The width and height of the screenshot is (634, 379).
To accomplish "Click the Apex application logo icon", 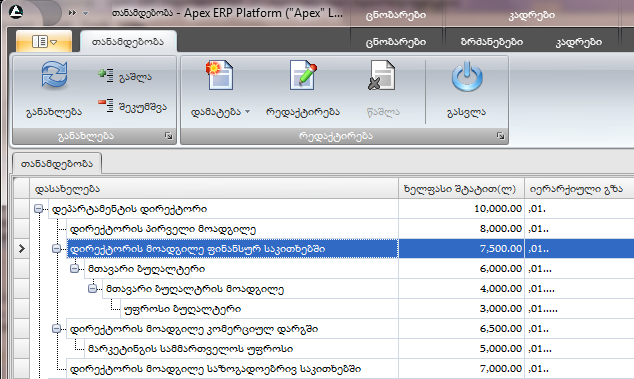I will pyautogui.click(x=16, y=11).
